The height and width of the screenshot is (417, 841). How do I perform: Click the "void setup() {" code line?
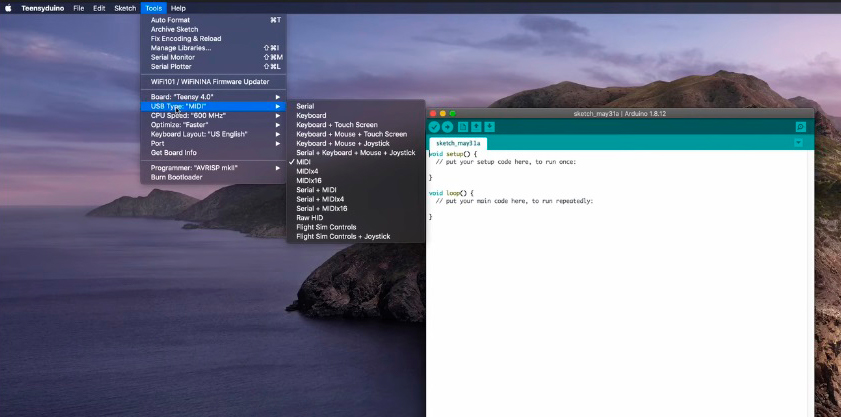(x=454, y=154)
